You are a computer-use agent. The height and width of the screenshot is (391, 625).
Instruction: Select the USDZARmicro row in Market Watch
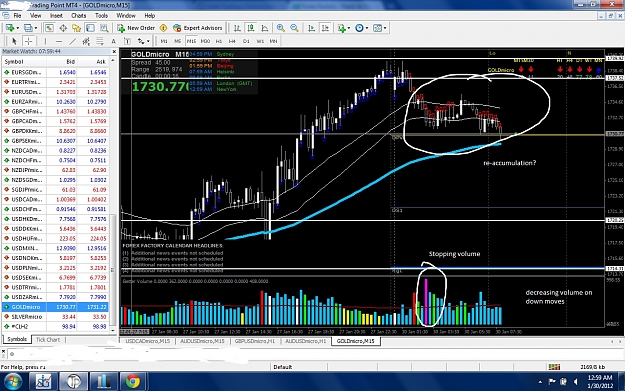point(56,297)
